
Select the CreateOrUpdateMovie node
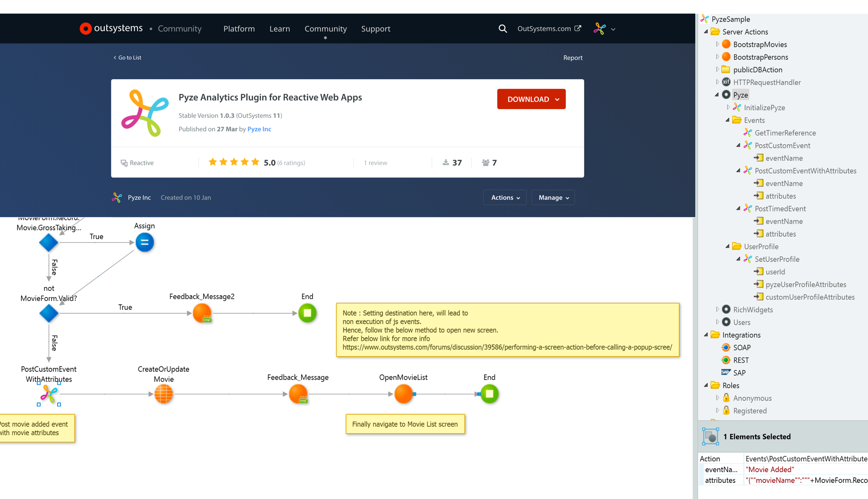pyautogui.click(x=164, y=394)
